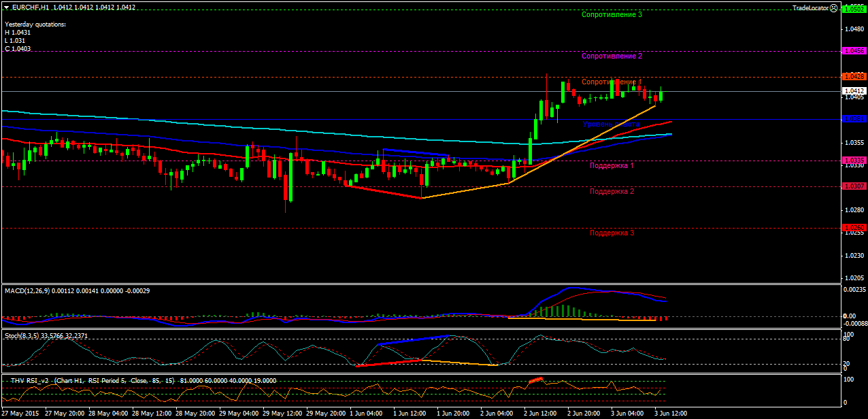Screen dimensions: 868x419
Task: Select the 'Сопротивление 3' level label
Action: (612, 14)
